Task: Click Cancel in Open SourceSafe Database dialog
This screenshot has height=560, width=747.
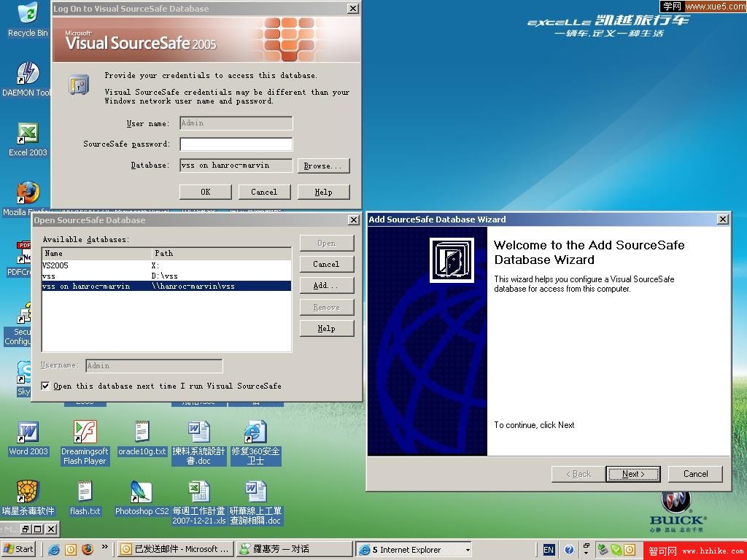Action: 326,264
